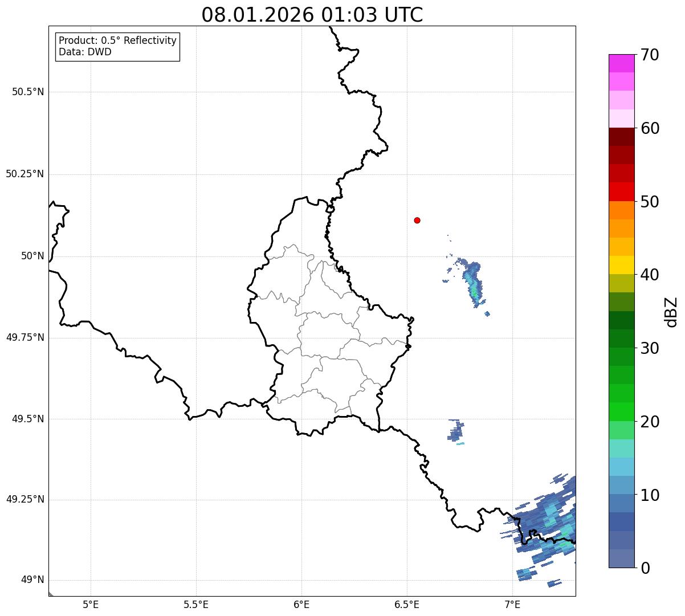Click the 6.5°E longitude label
Screen dimensions: 685x616
(x=407, y=604)
